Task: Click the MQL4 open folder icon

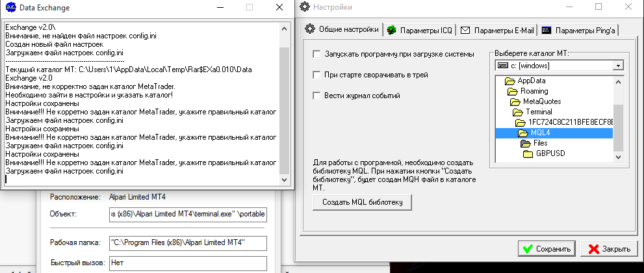Action: point(523,133)
